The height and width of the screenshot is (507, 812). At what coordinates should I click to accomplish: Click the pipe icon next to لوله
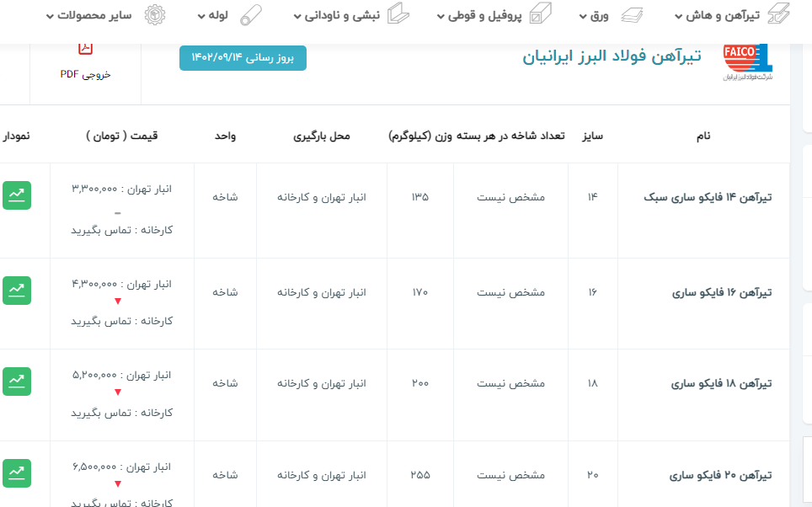click(251, 16)
